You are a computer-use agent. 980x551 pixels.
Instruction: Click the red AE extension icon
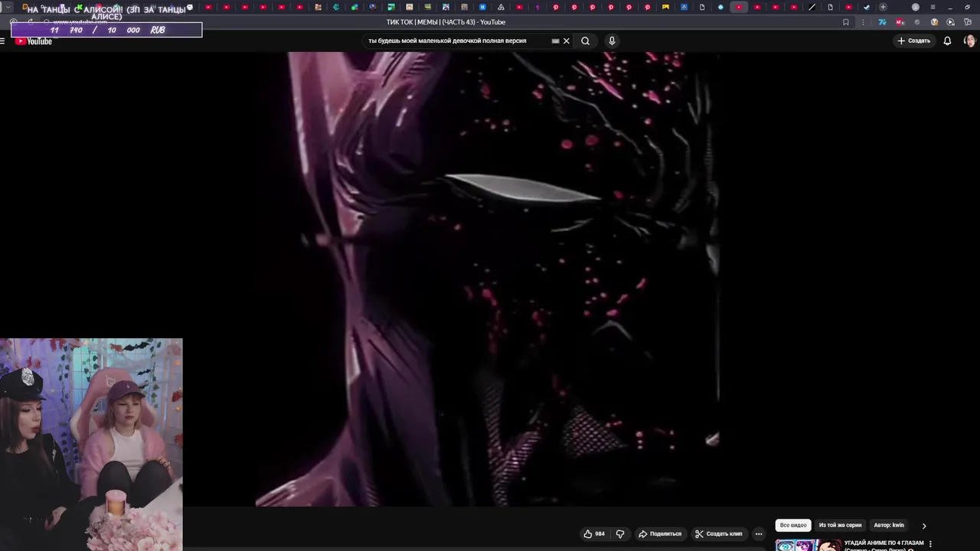(x=900, y=22)
